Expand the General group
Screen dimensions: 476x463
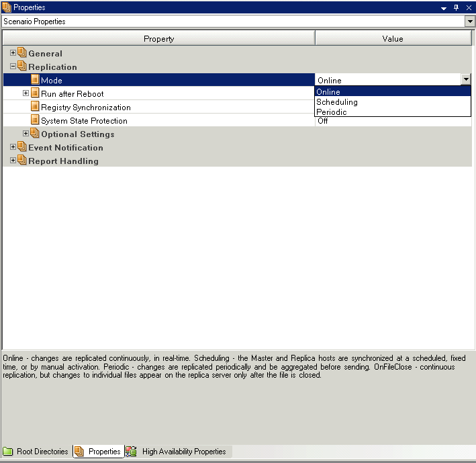(x=13, y=53)
